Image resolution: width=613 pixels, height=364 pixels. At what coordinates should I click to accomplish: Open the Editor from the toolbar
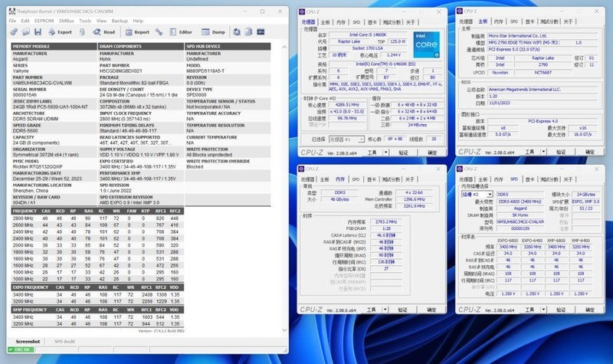(181, 32)
